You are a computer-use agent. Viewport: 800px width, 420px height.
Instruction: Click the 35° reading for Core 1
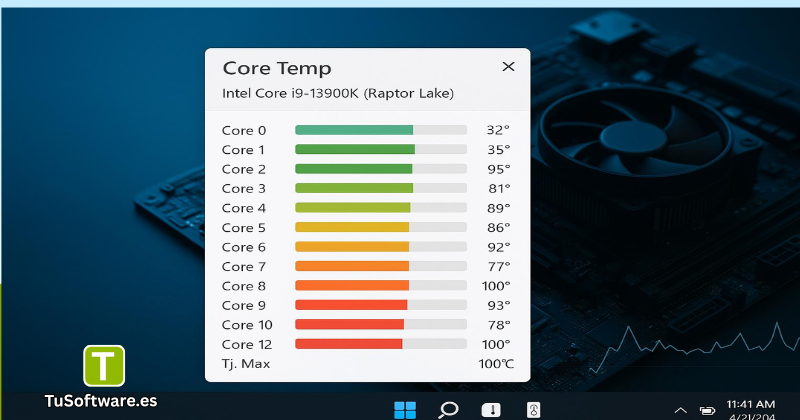tap(498, 150)
